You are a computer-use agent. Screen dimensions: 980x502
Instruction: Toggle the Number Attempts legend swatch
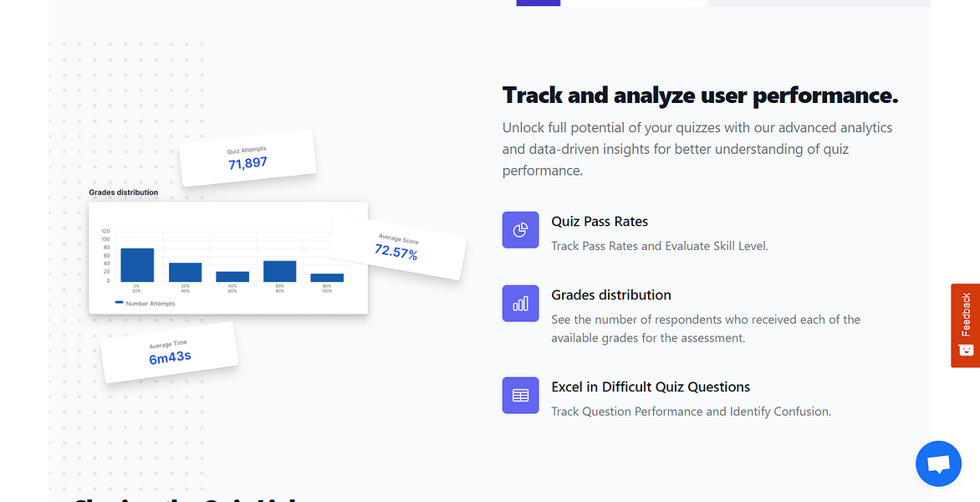[119, 303]
